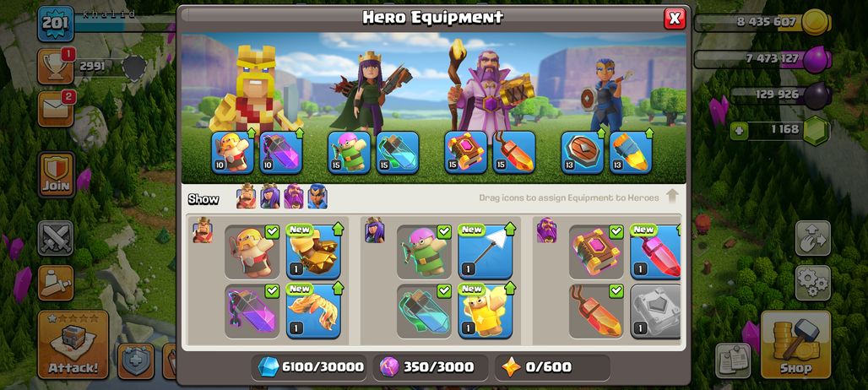Open the Attack! button
The image size is (868, 390).
[73, 344]
